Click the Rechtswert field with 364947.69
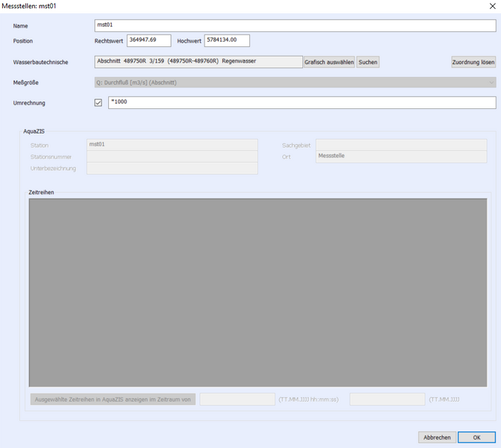This screenshot has width=501, height=448. click(x=149, y=40)
